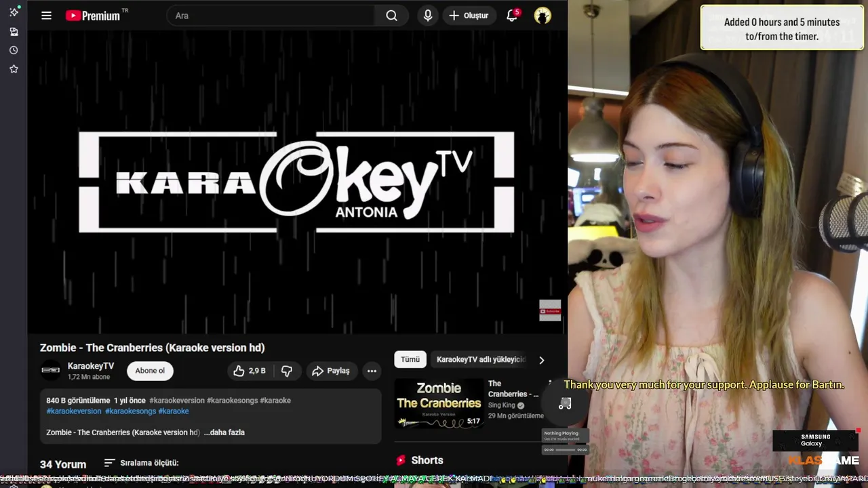This screenshot has width=868, height=488.
Task: Share the video with Paylaş
Action: [331, 371]
